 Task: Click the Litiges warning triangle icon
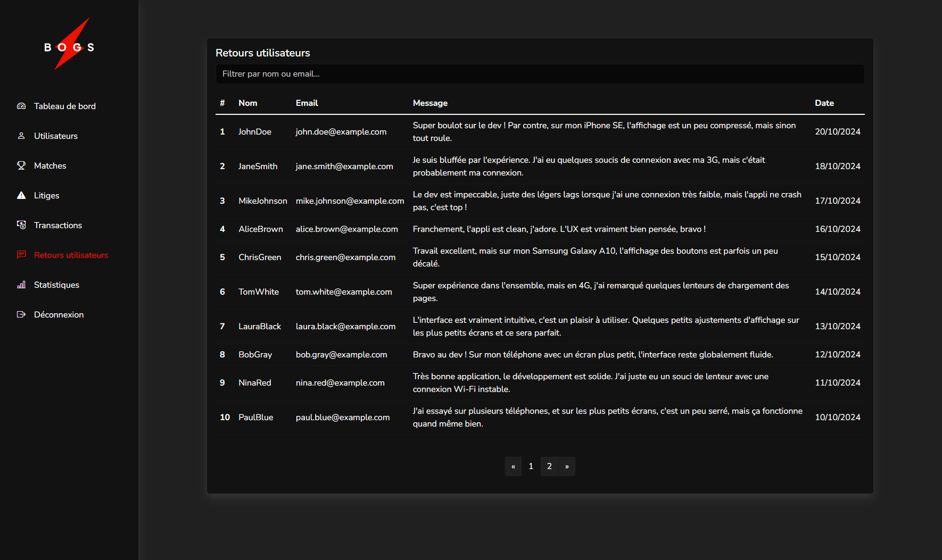(x=21, y=196)
